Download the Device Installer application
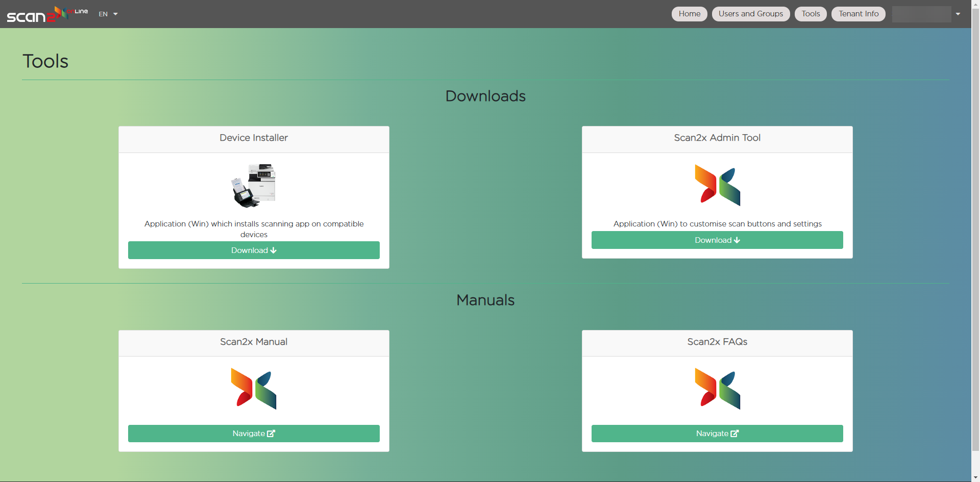 click(x=254, y=250)
